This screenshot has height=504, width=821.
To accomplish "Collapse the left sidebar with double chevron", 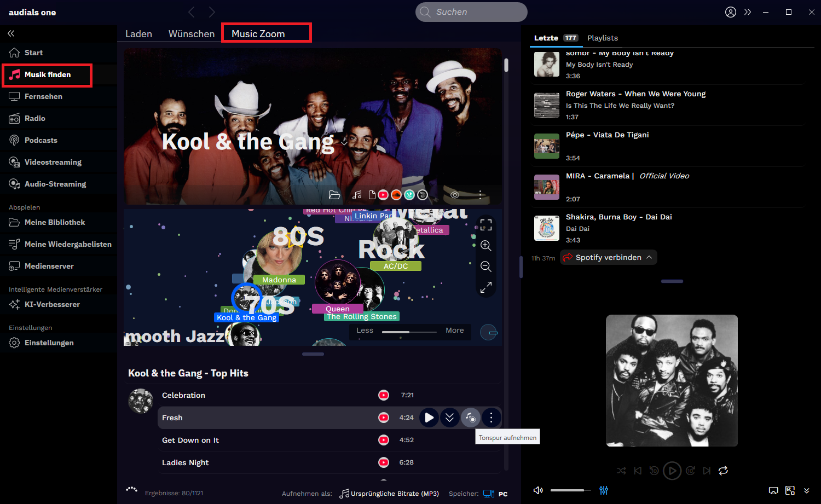I will [11, 33].
